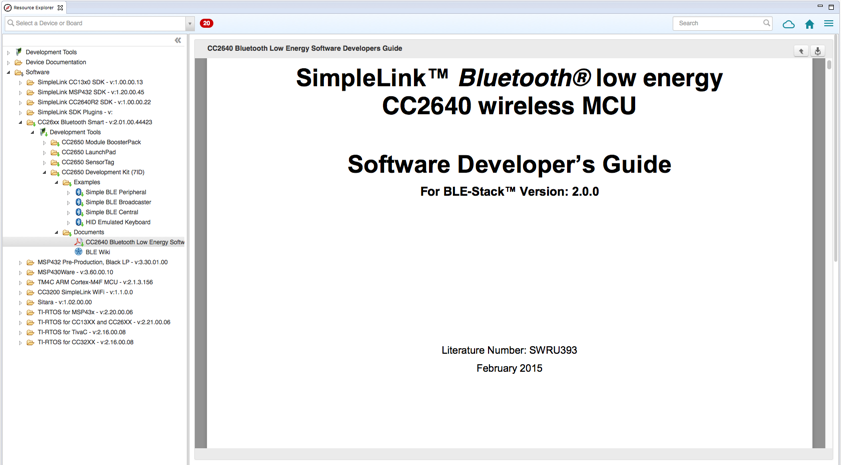Collapse the Software tree node
841x465 pixels.
[8, 72]
